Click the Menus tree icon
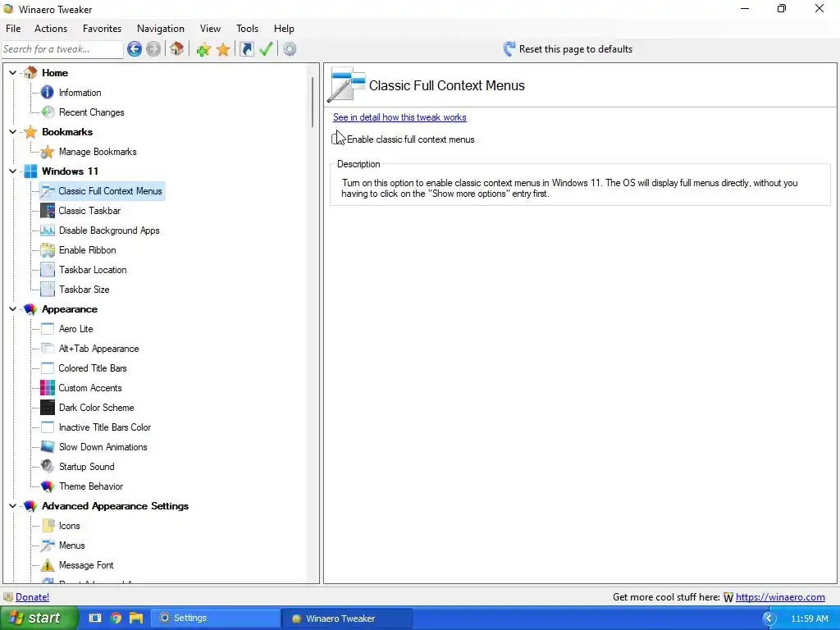Screen dimensions: 840x630 click(x=48, y=546)
